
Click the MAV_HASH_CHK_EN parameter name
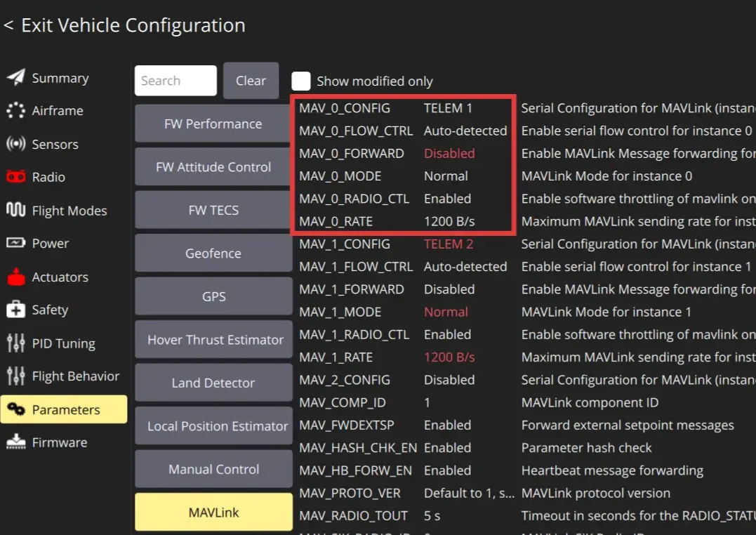click(x=358, y=448)
